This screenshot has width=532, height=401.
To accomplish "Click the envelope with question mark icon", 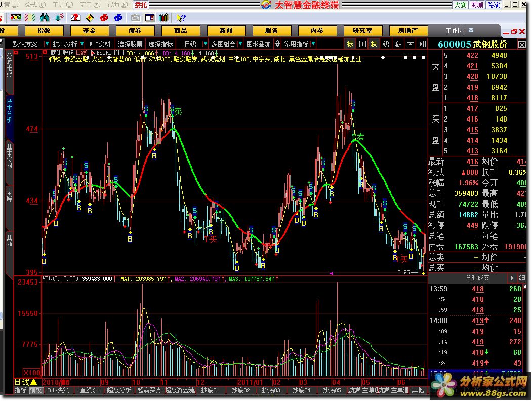I will point(75,17).
